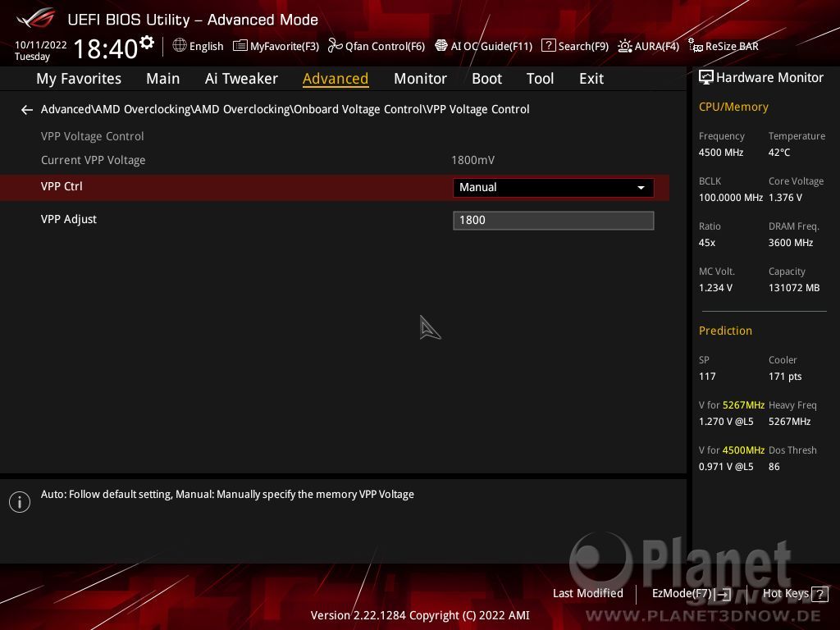Click the Prediction section heading
This screenshot has height=630, width=840.
[725, 331]
